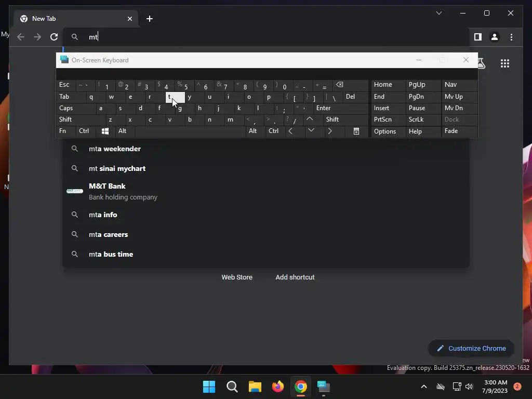Open On-Screen Keyboard taskbar icon
Viewport: 532px width, 399px height.
324,387
